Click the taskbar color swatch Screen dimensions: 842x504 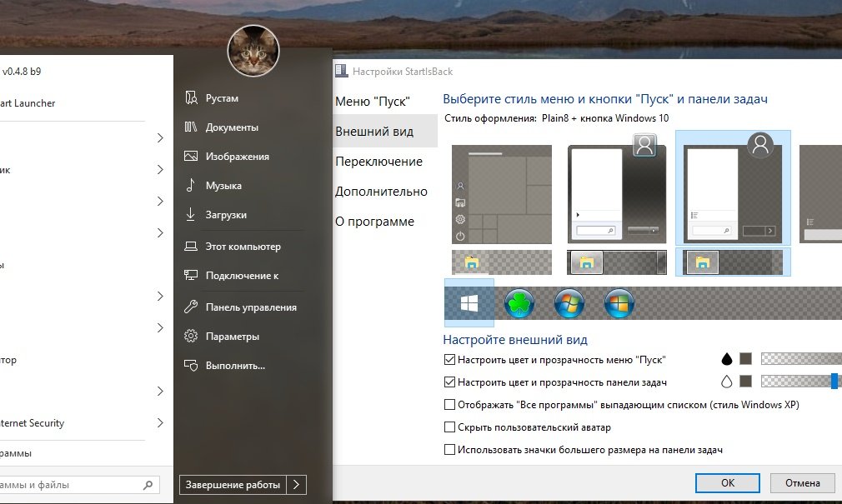[x=745, y=381]
